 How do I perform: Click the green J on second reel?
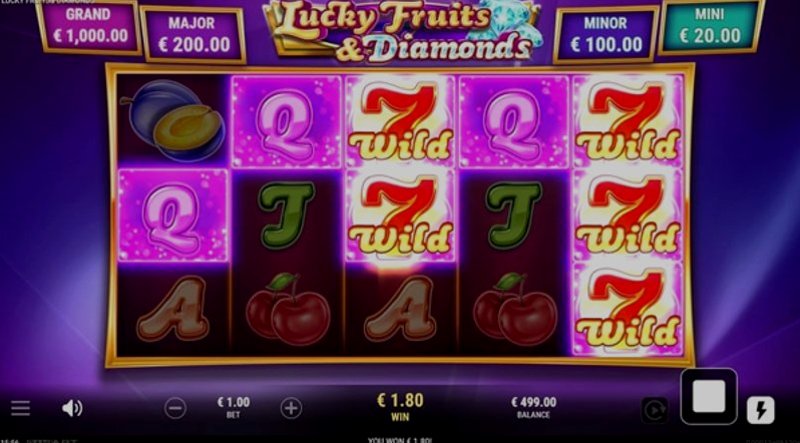click(x=286, y=214)
